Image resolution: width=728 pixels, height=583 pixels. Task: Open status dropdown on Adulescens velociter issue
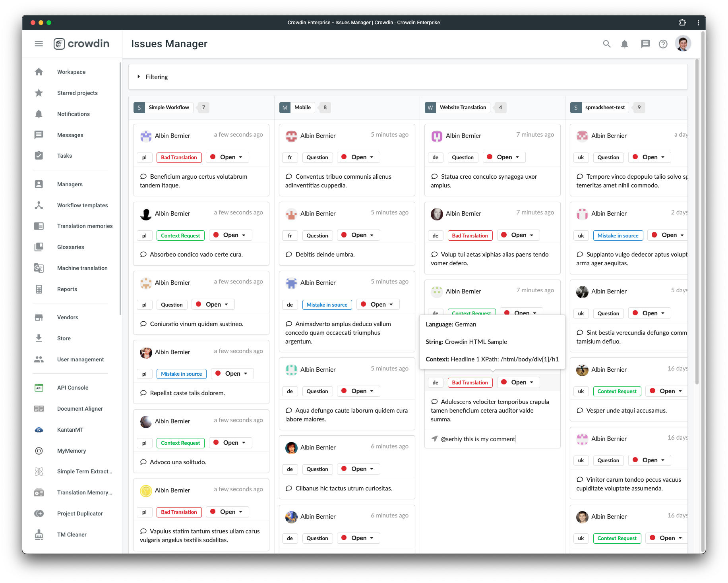[x=518, y=382]
